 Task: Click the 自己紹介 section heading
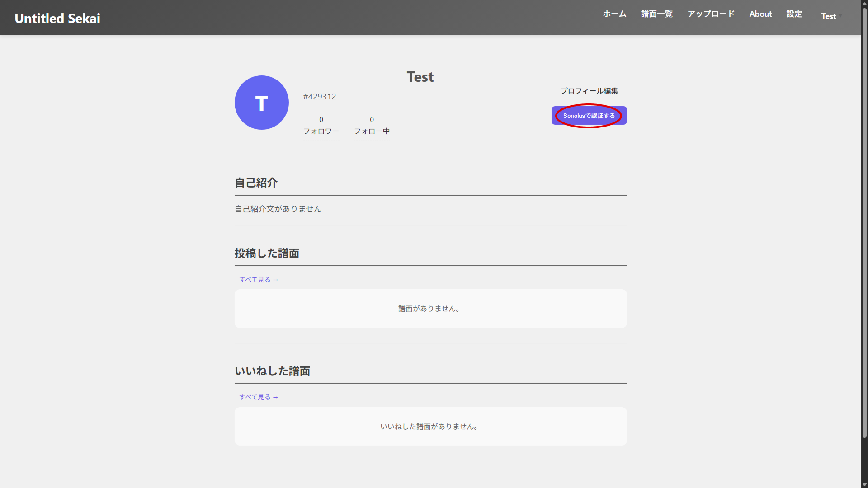[x=255, y=183]
